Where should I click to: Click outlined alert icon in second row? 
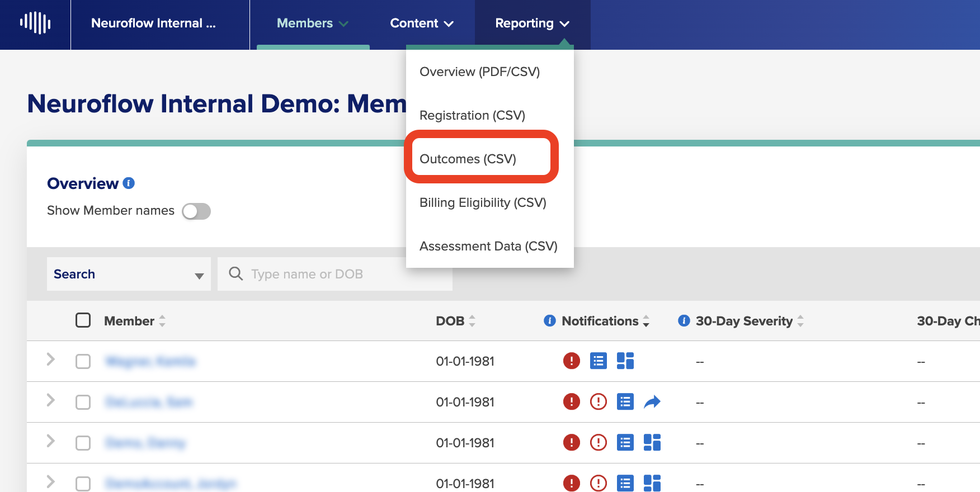pyautogui.click(x=598, y=401)
